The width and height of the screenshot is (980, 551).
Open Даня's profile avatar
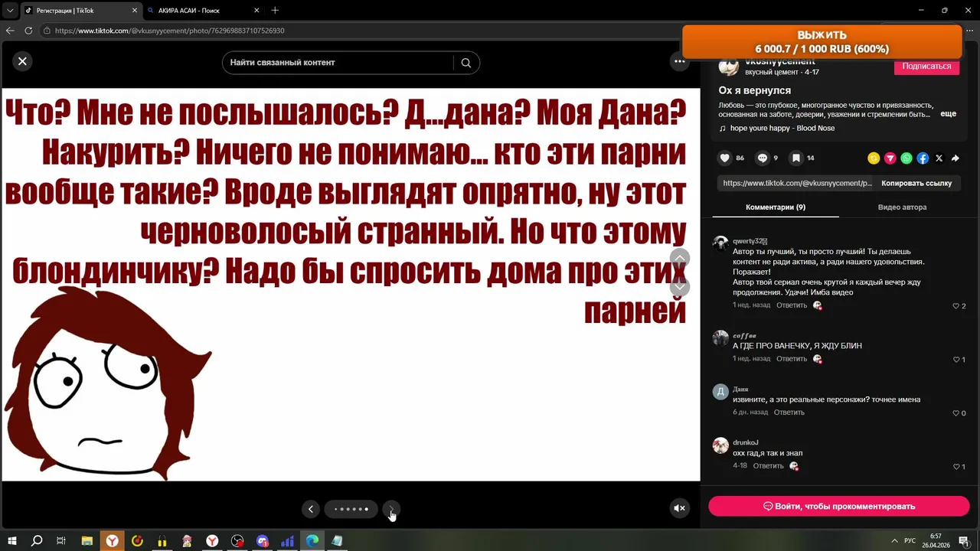pyautogui.click(x=720, y=392)
